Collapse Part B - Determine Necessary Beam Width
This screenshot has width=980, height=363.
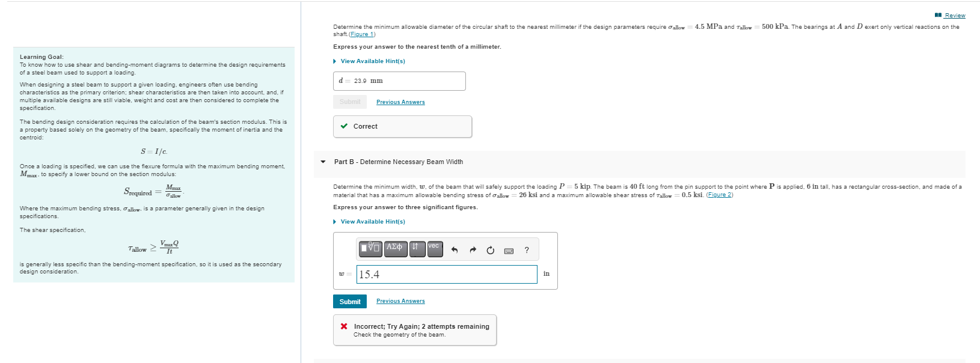tap(323, 162)
